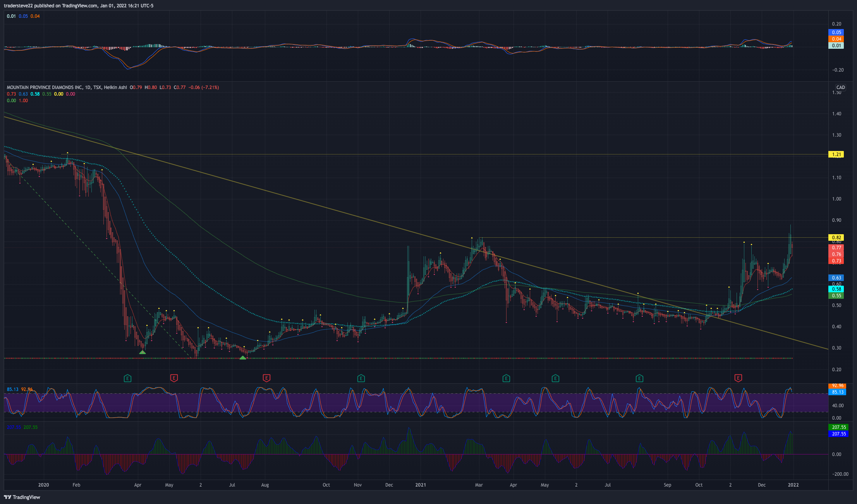
Task: Click the green 0.55 moving average label
Action: 836,296
